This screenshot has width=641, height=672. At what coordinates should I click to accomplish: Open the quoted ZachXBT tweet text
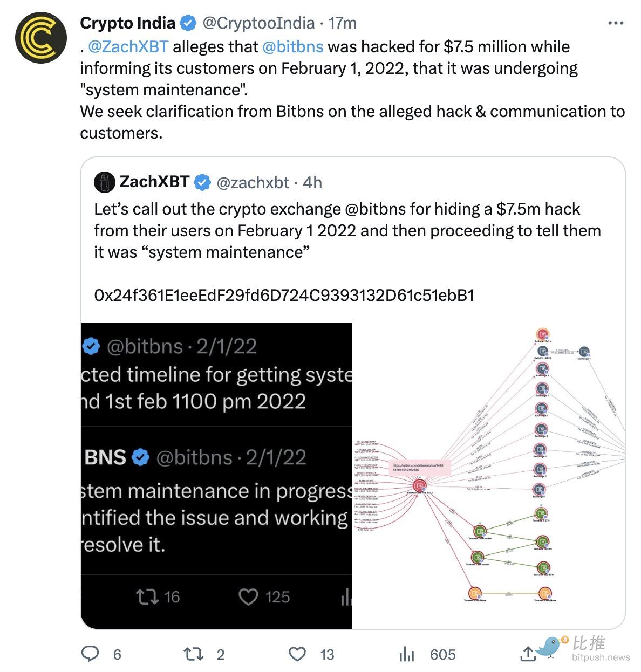pyautogui.click(x=347, y=230)
